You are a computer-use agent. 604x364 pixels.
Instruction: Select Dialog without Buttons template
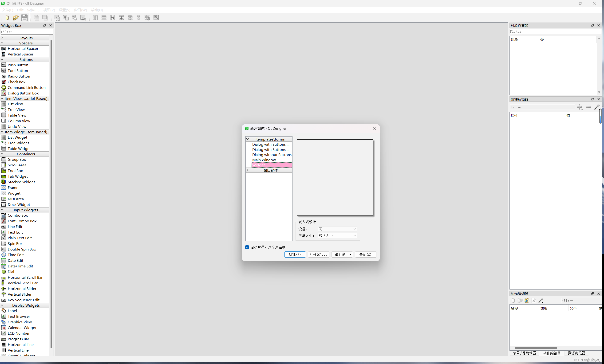point(272,155)
